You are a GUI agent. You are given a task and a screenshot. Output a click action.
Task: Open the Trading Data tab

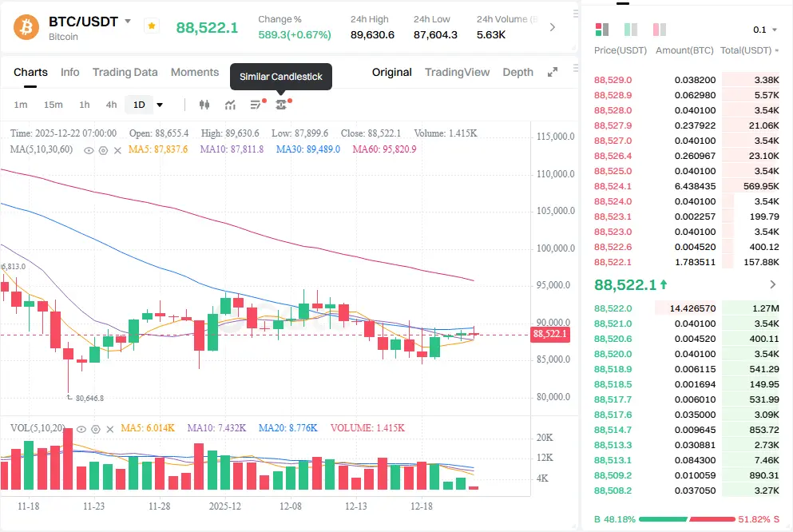pyautogui.click(x=125, y=73)
